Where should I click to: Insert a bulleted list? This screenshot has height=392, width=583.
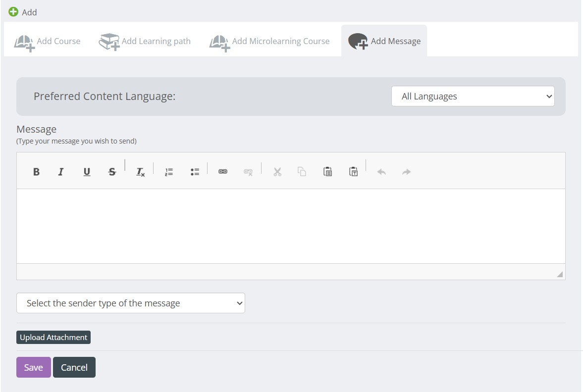195,172
